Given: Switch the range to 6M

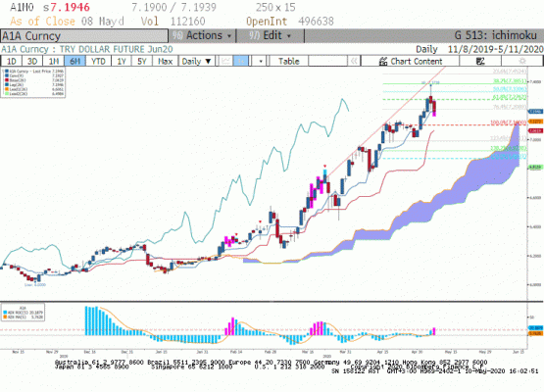Looking at the screenshot, I should coord(74,62).
